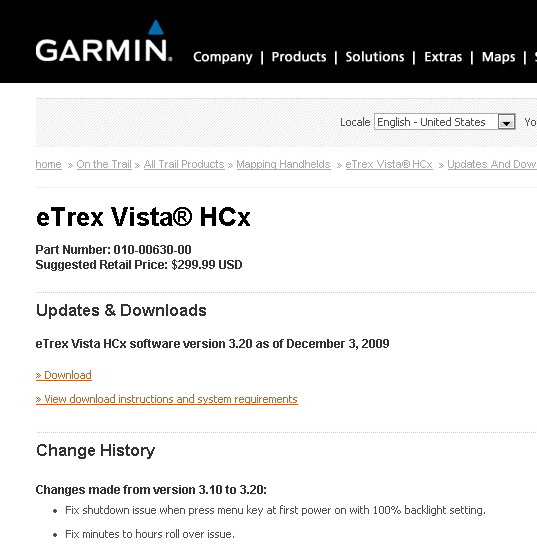Click the eTrex Vista HCx page title
The height and width of the screenshot is (555, 537).
coord(143,217)
